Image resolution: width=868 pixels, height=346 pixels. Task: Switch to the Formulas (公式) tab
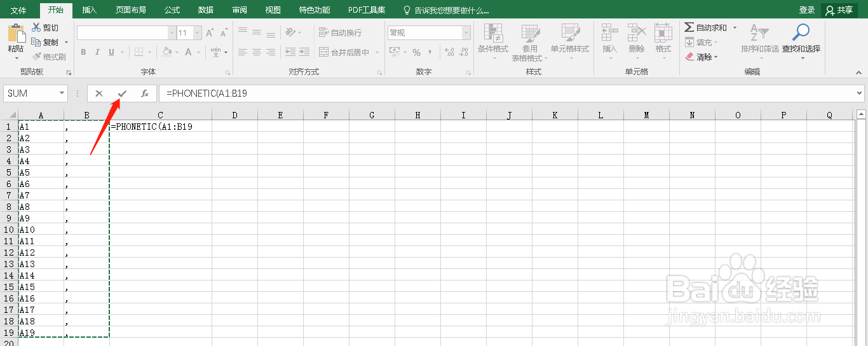coord(172,10)
